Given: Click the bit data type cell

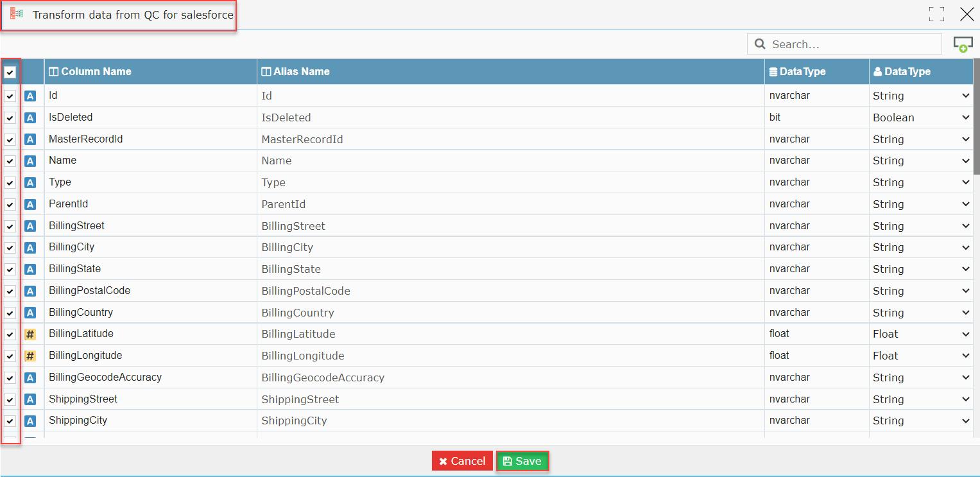Looking at the screenshot, I should (816, 117).
